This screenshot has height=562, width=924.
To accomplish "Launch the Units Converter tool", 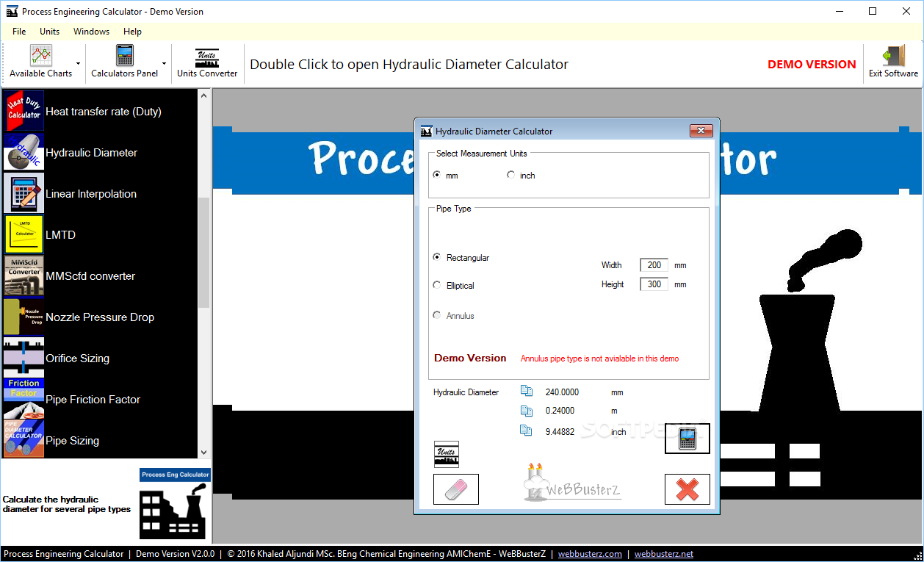I will (x=207, y=62).
